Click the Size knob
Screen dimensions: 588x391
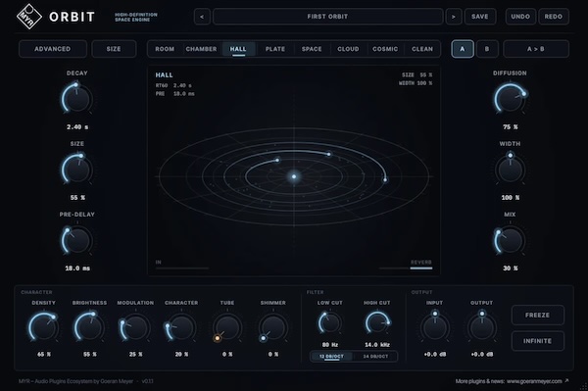click(76, 170)
